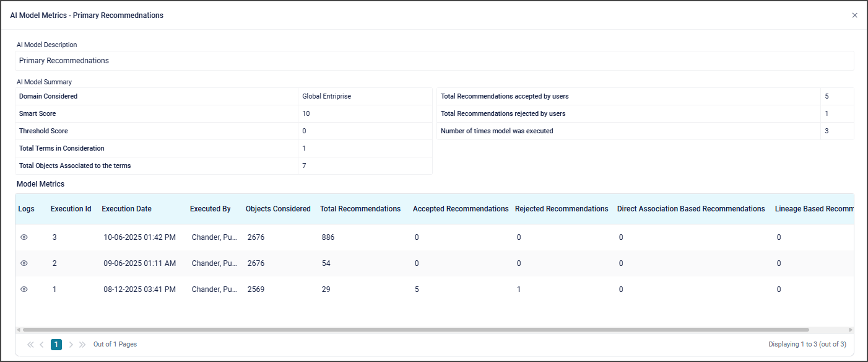Click Direct Association Based Recommendations header
The width and height of the screenshot is (868, 362).
pos(691,209)
